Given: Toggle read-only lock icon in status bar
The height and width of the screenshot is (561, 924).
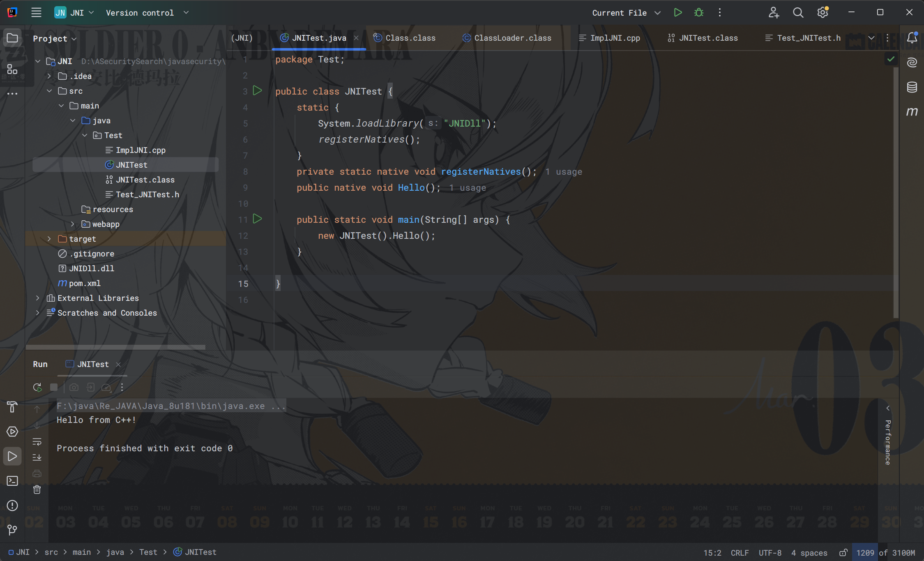Looking at the screenshot, I should [x=843, y=553].
